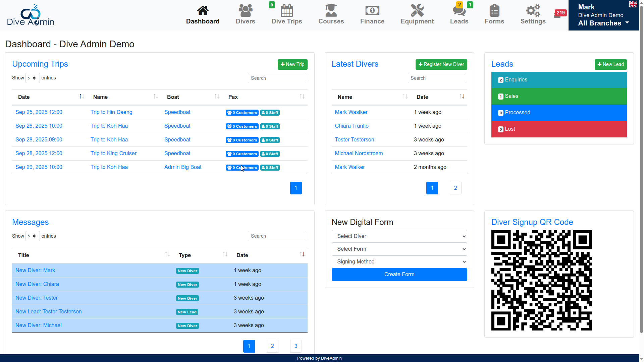Open the Select Diver dropdown
The height and width of the screenshot is (362, 644).
pos(399,236)
